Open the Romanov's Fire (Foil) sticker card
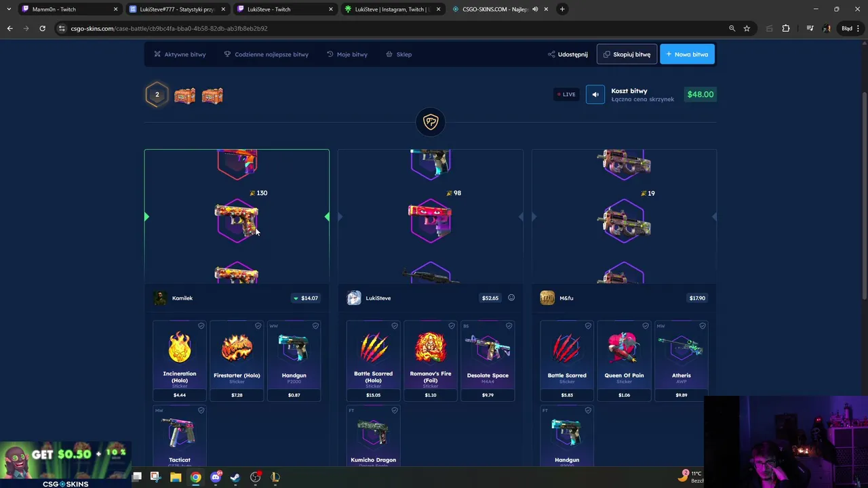This screenshot has width=868, height=488. click(431, 361)
